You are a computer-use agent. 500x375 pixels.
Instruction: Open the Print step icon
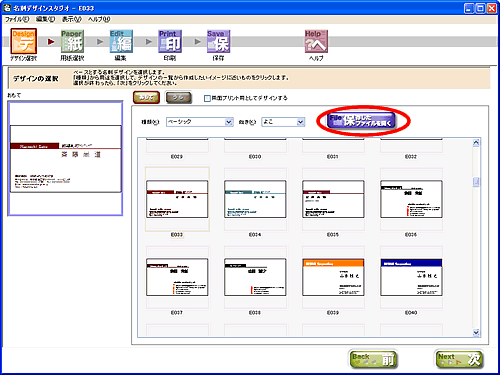pyautogui.click(x=170, y=41)
